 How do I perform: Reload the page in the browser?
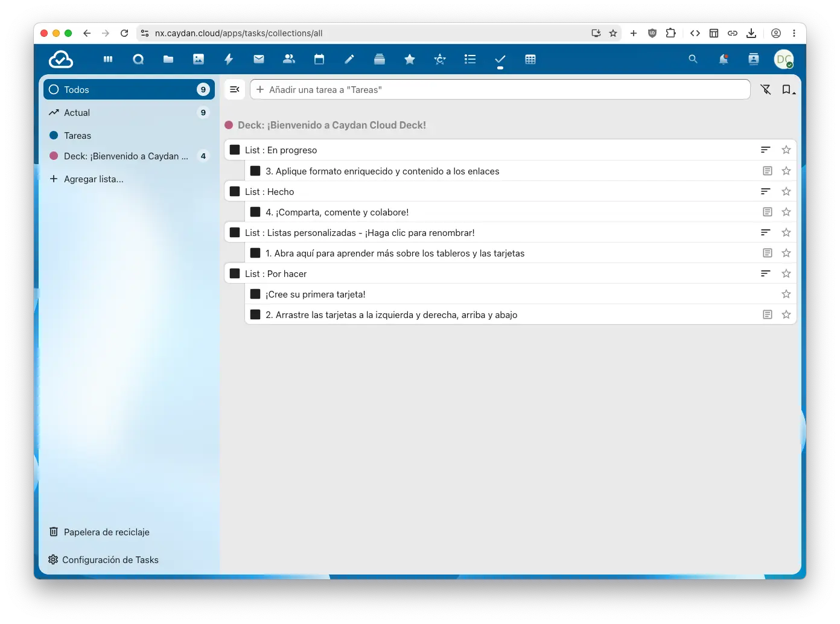coord(124,33)
